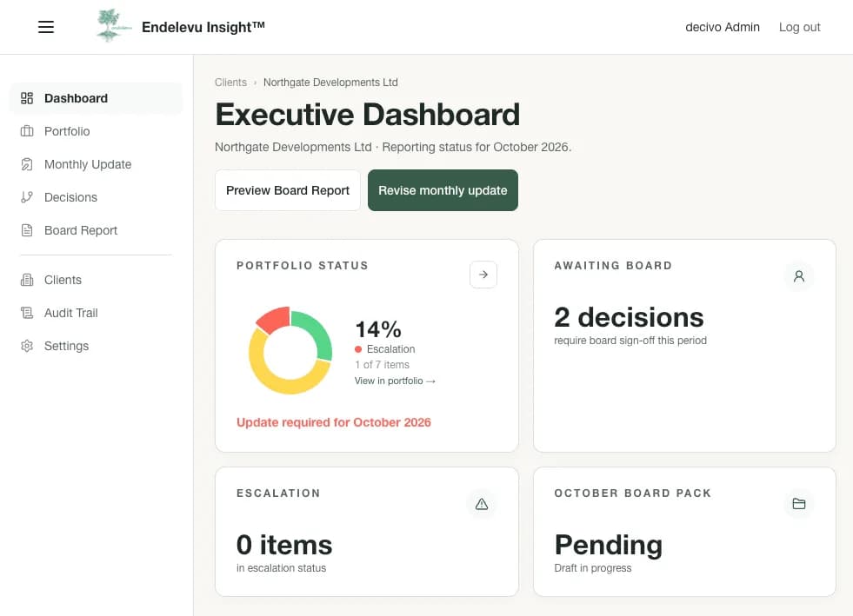Click the 14% escalation percentage

point(378,329)
